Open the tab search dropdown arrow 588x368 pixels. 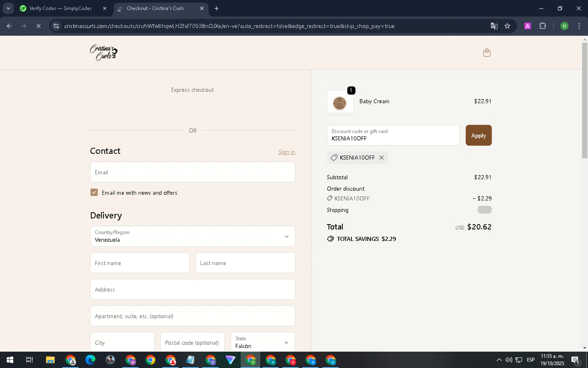8,8
